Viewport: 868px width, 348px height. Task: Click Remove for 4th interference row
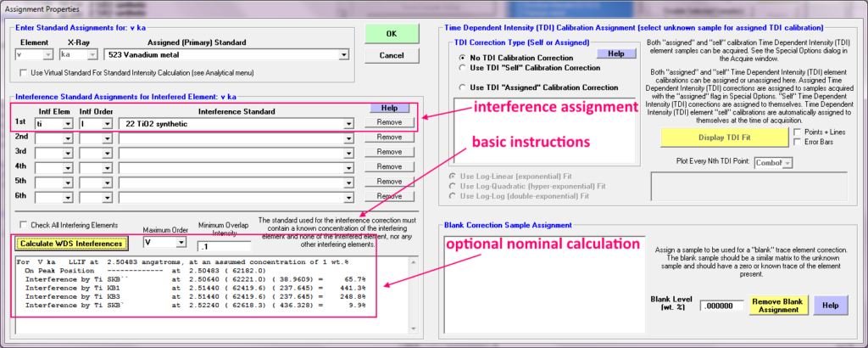click(388, 166)
